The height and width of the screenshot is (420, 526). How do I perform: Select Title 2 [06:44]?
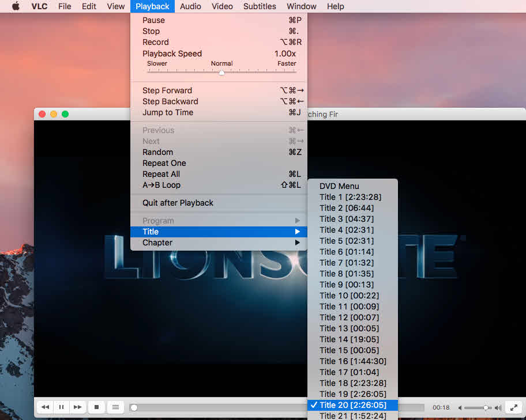(352, 208)
